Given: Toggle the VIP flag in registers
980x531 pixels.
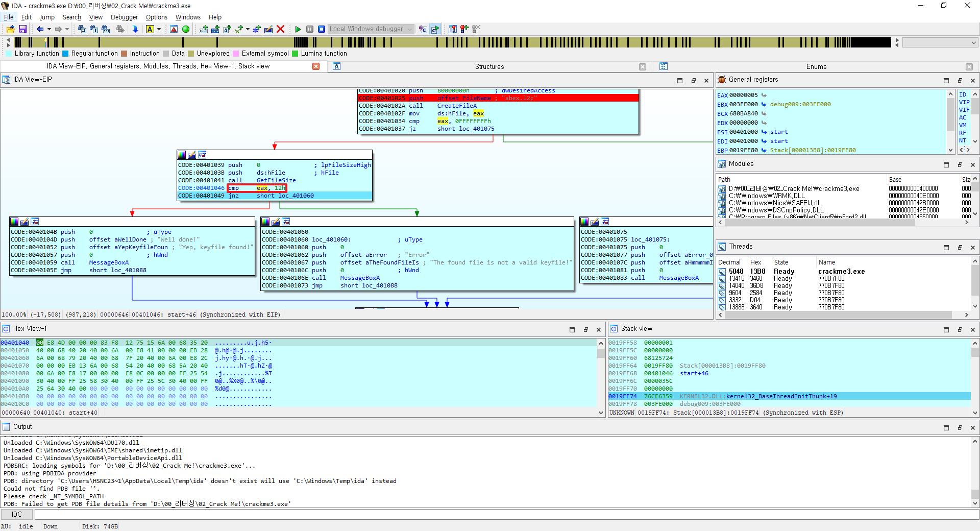Looking at the screenshot, I should 964,102.
